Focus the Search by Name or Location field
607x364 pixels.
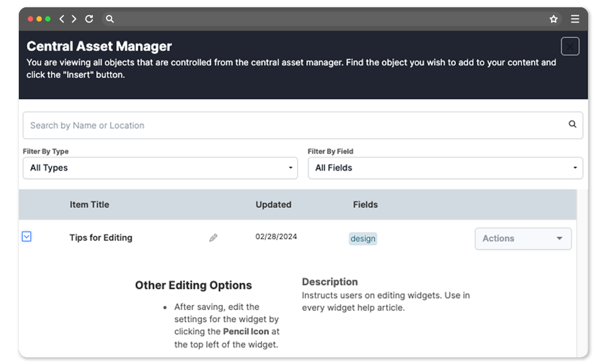303,126
